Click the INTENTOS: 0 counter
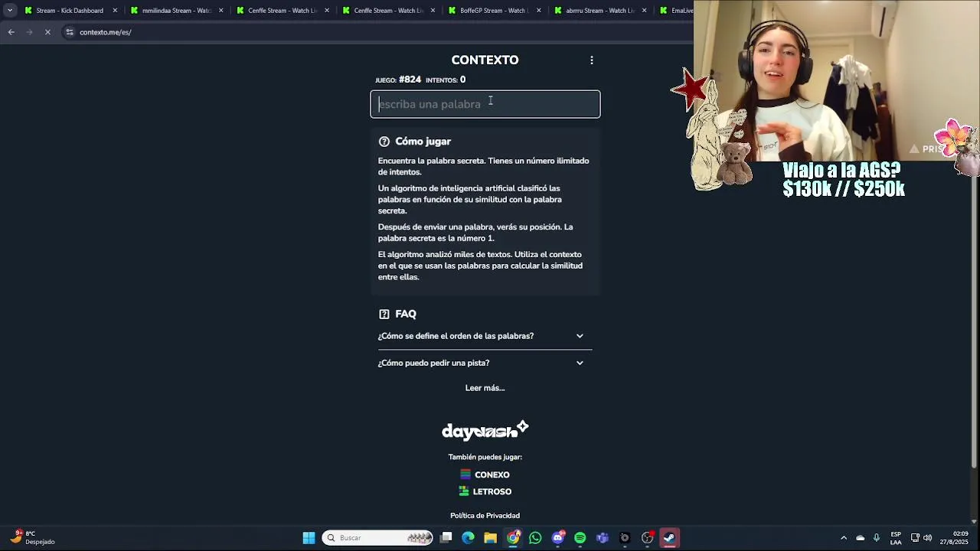The height and width of the screenshot is (551, 980). coord(446,80)
